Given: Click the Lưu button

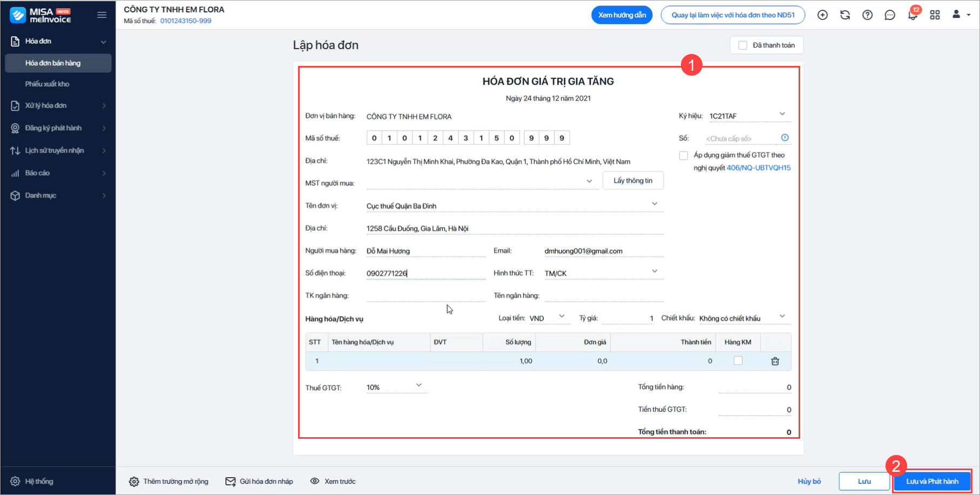Looking at the screenshot, I should (x=864, y=481).
